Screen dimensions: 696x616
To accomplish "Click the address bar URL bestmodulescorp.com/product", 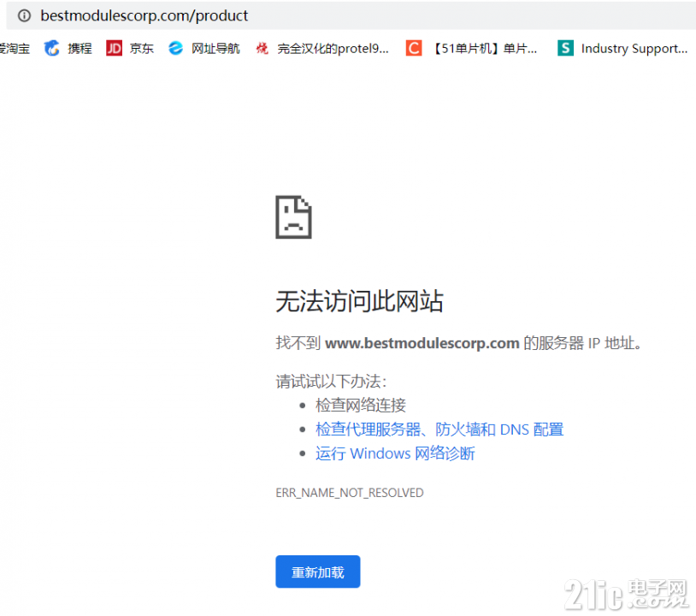I will tap(144, 16).
